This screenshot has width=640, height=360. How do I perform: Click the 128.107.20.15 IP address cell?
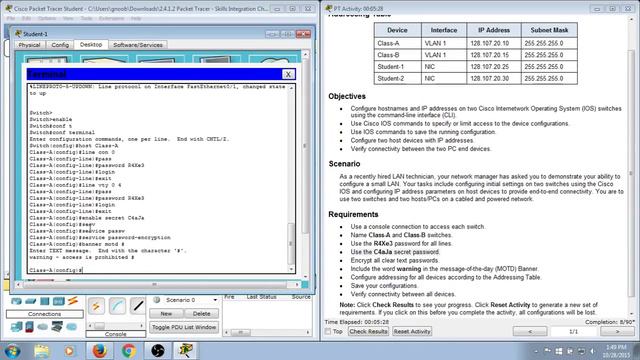[494, 55]
